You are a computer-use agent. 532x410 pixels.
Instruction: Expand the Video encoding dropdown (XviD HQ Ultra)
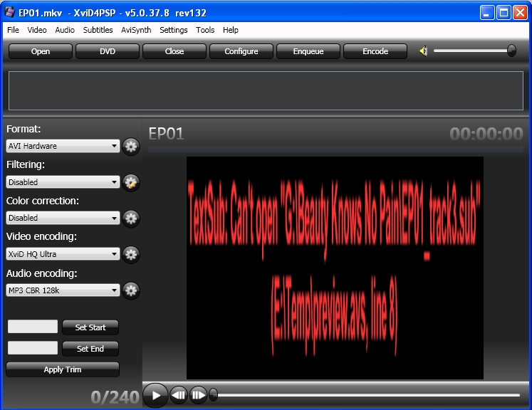pyautogui.click(x=63, y=254)
